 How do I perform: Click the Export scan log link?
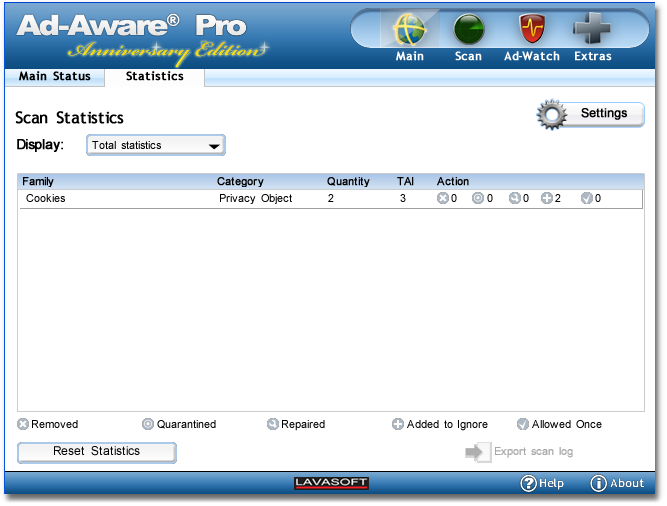click(533, 452)
